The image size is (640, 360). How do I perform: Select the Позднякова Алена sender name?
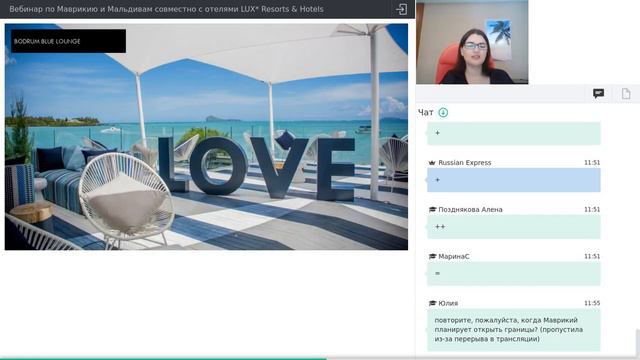tap(470, 209)
